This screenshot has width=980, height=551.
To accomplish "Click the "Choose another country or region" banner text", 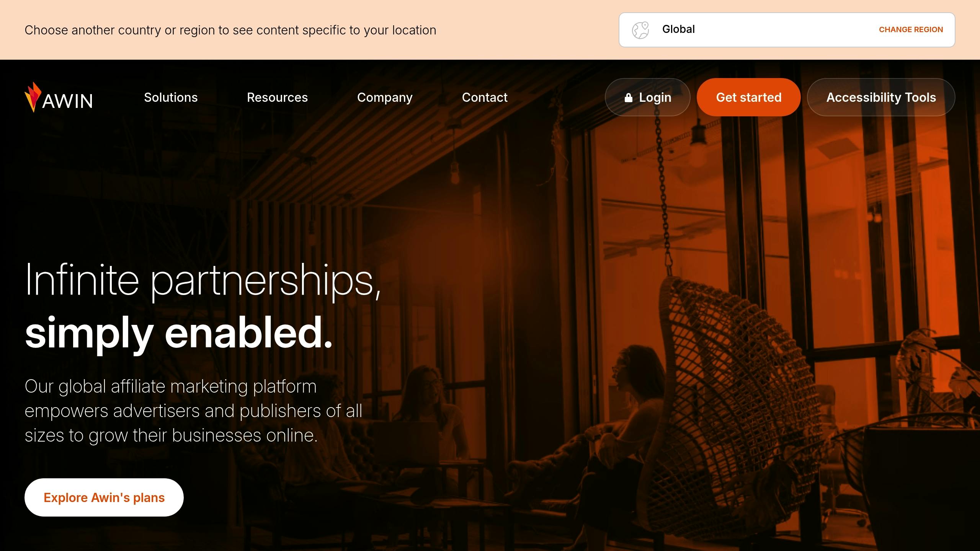I will click(230, 30).
